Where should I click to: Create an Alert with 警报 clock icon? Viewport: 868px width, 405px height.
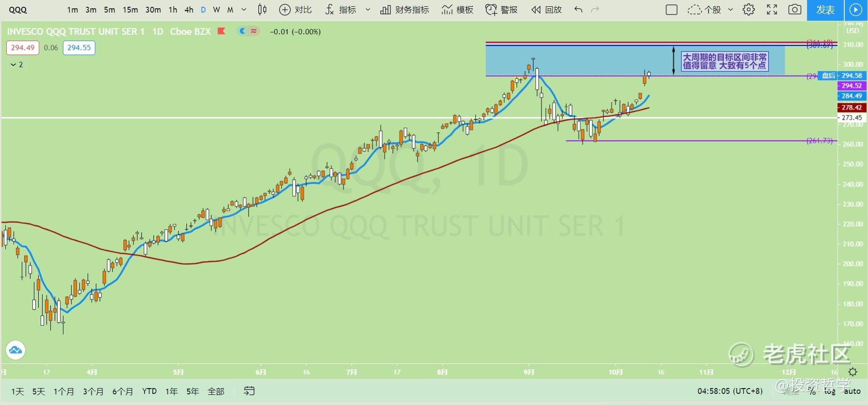(x=501, y=10)
